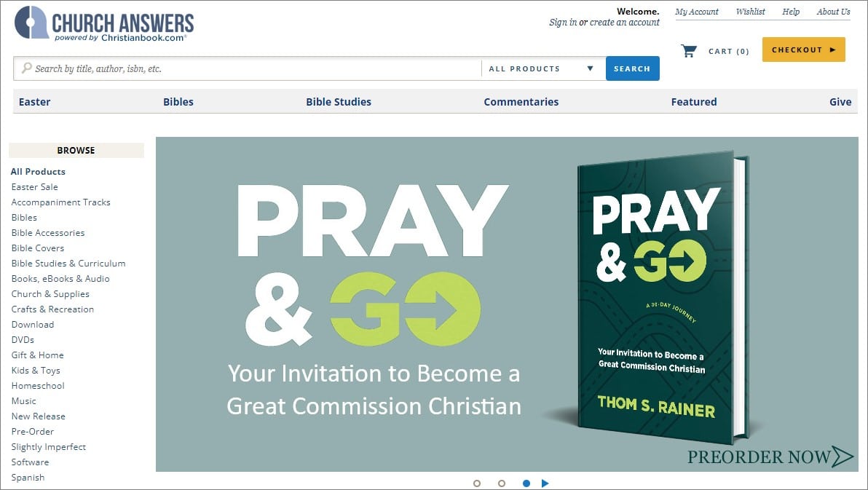Open the Featured menu

(694, 102)
